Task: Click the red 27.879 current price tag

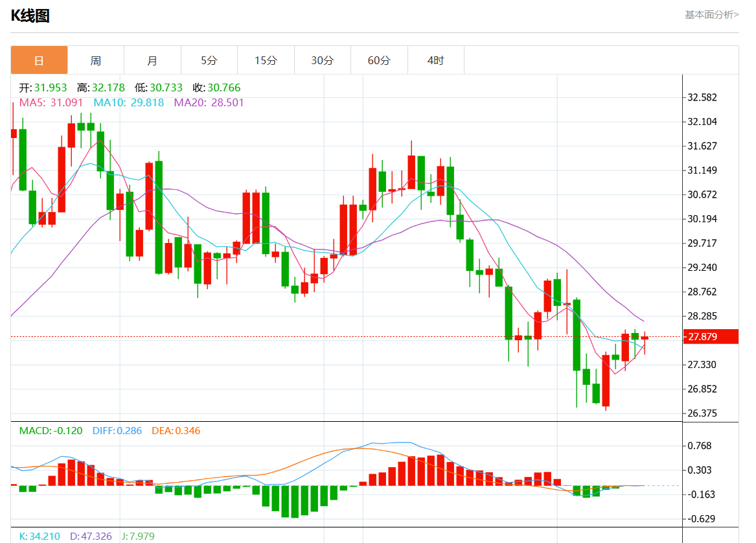Action: pyautogui.click(x=711, y=337)
